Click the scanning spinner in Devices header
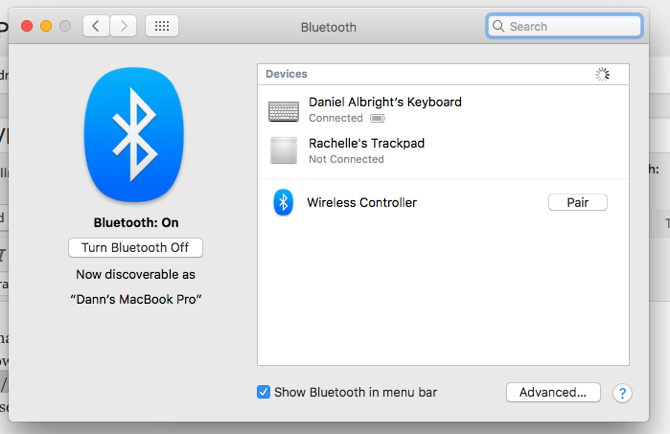 click(602, 75)
